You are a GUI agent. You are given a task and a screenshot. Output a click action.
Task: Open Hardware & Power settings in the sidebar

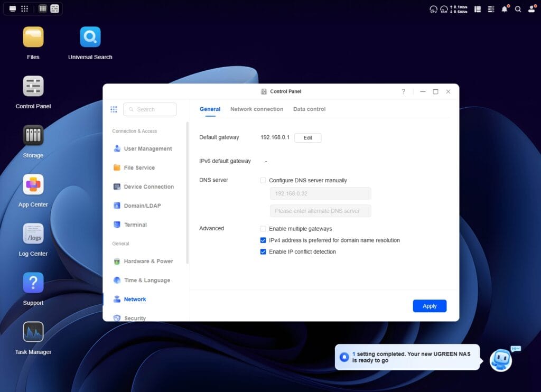click(x=148, y=262)
